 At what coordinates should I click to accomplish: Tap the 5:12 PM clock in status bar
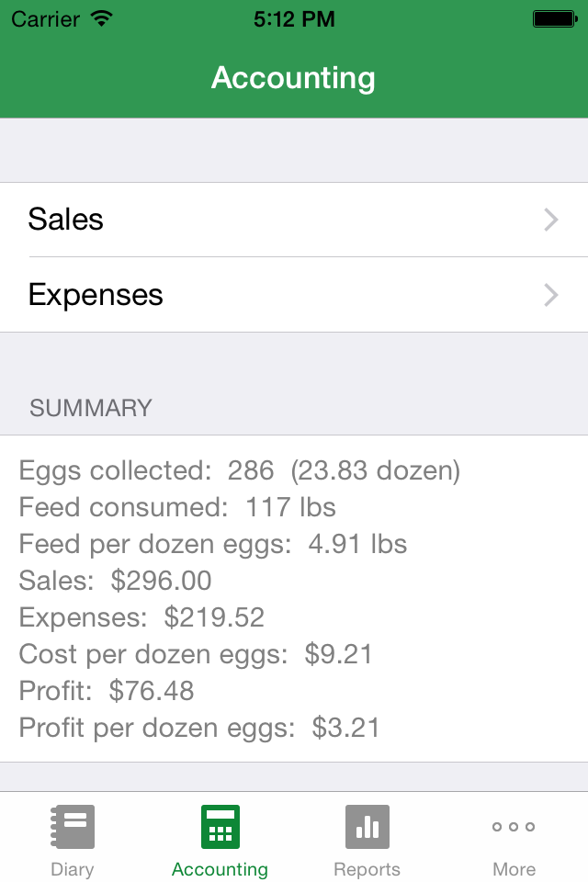tap(293, 18)
